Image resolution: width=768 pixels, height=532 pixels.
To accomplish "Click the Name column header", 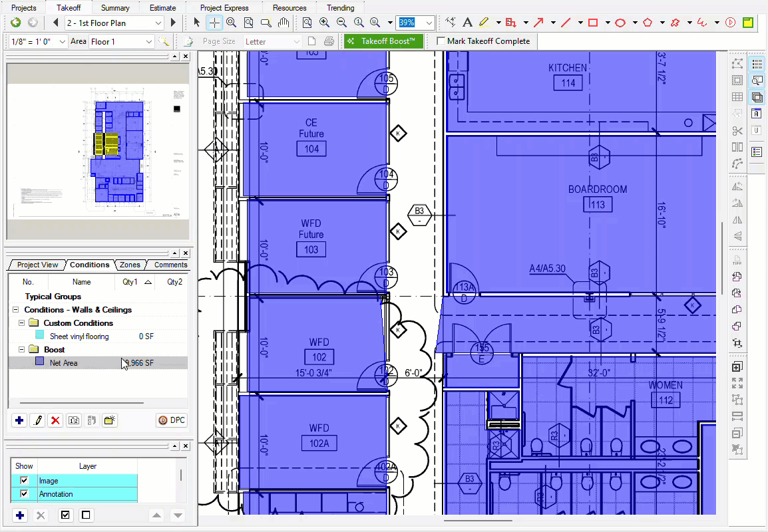I will tap(81, 282).
